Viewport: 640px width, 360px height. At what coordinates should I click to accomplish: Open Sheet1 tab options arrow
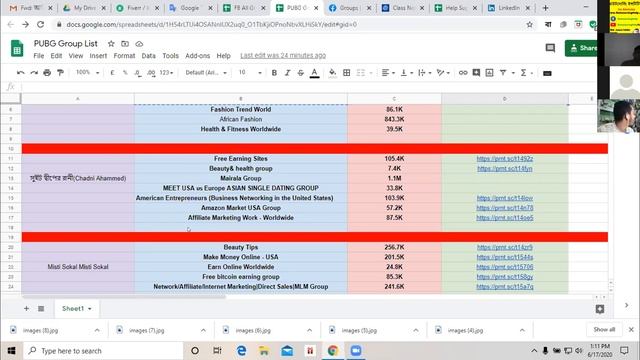tap(89, 309)
